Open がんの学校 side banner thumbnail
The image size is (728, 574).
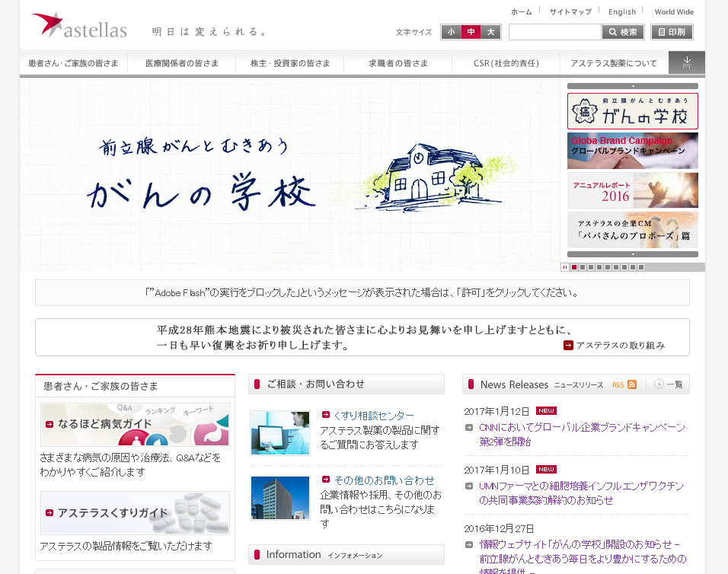[x=632, y=111]
